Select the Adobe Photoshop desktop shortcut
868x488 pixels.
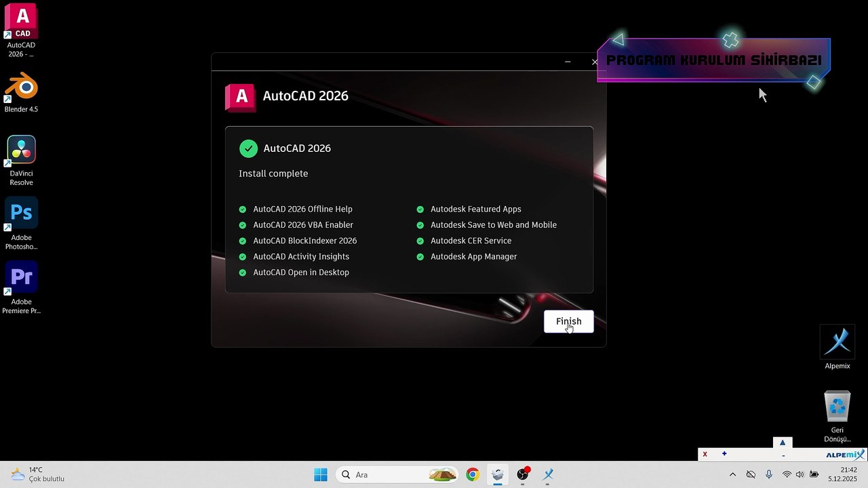21,224
